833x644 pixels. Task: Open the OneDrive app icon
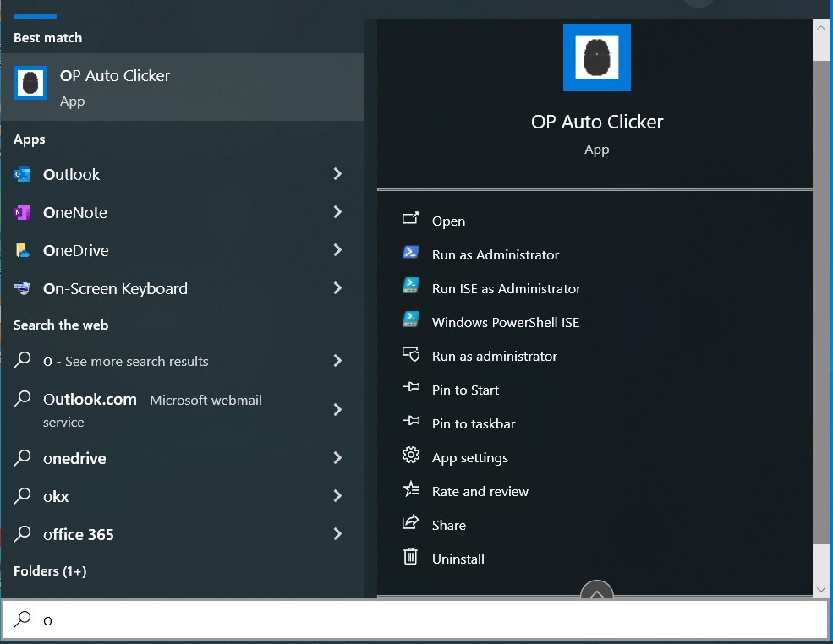tap(23, 250)
